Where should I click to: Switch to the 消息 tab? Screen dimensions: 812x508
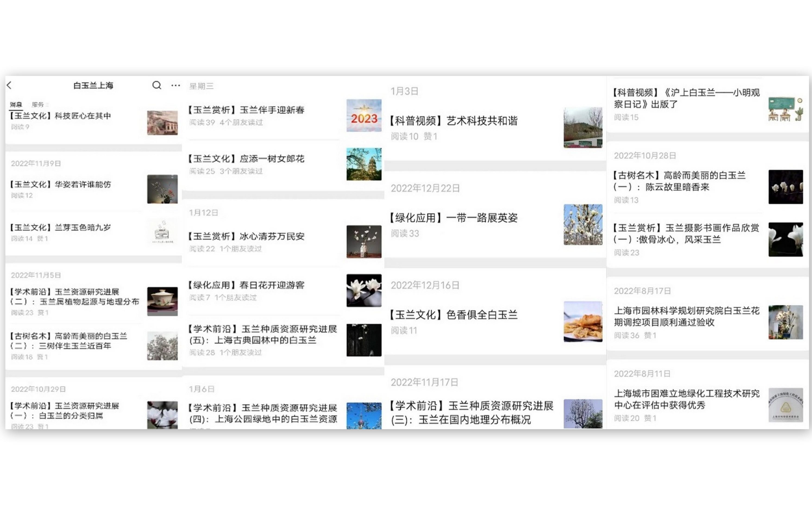point(16,105)
